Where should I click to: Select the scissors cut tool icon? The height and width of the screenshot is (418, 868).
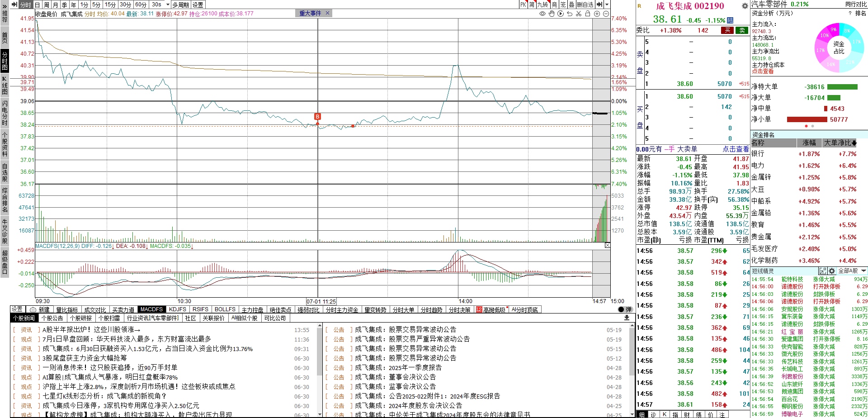click(x=579, y=14)
